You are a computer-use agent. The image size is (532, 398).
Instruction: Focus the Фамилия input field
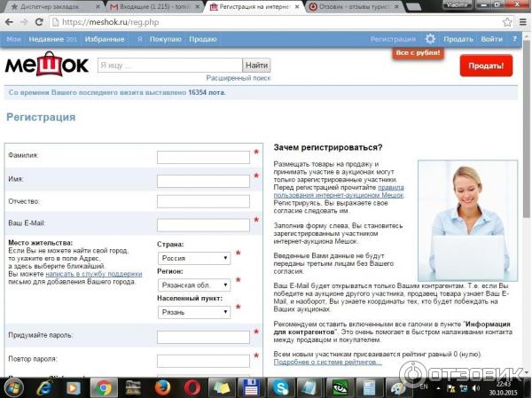tap(203, 157)
